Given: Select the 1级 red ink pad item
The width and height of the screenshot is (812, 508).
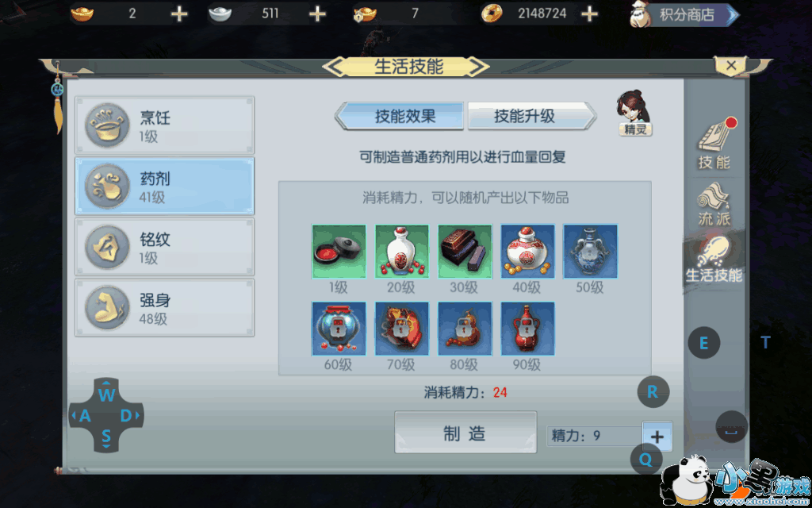Looking at the screenshot, I should [339, 252].
